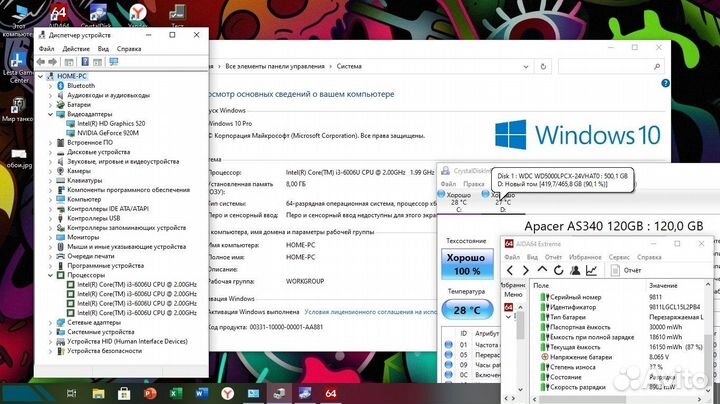720x404 pixels.
Task: Select Контроллеры USB tree item
Action: click(94, 218)
